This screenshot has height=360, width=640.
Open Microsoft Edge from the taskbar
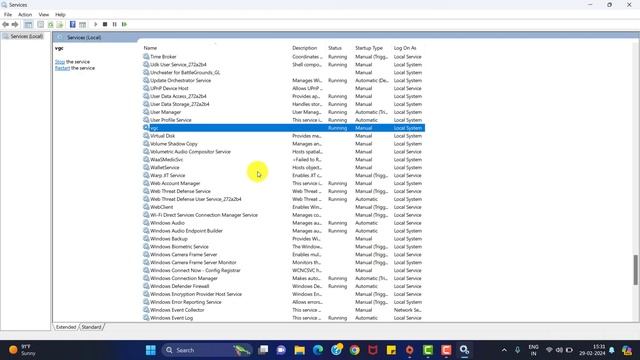pos(318,350)
